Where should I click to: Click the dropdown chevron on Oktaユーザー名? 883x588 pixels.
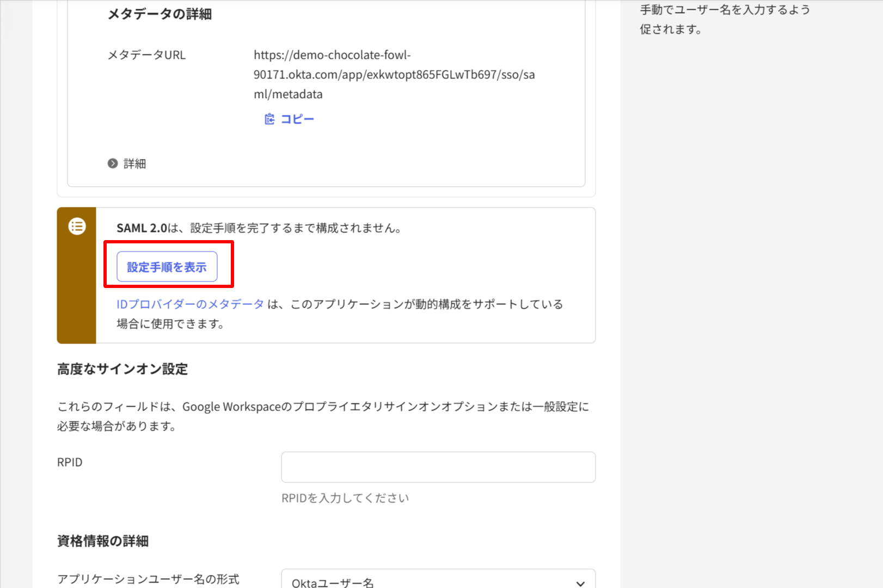(x=580, y=583)
